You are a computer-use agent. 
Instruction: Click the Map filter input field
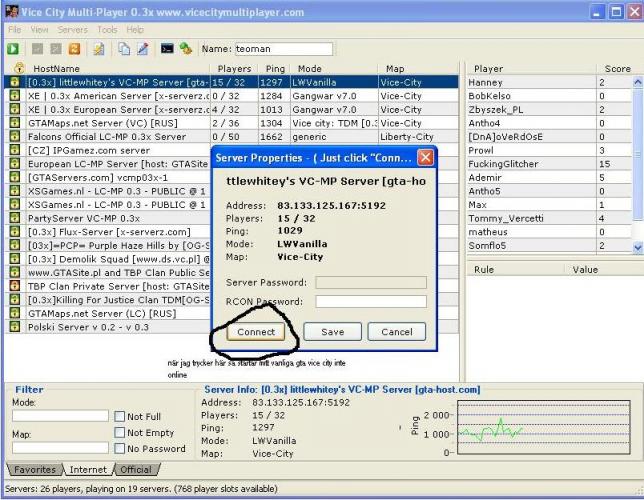(60, 448)
